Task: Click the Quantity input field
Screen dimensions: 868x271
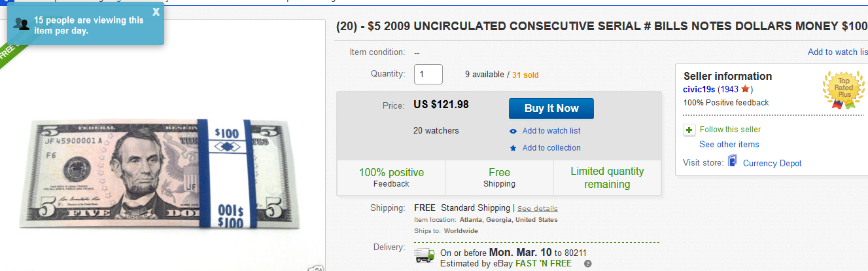Action: (x=428, y=75)
